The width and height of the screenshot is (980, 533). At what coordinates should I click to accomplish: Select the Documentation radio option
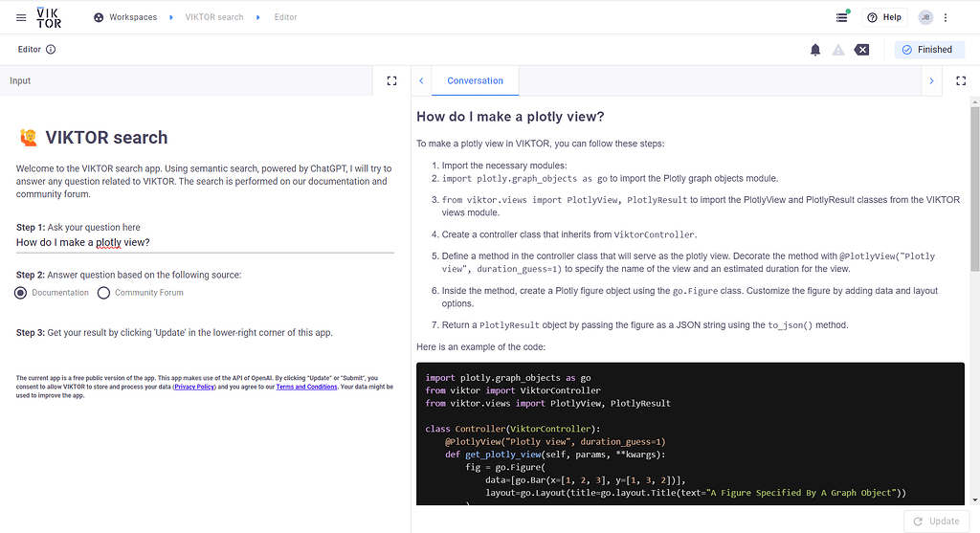pyautogui.click(x=21, y=293)
